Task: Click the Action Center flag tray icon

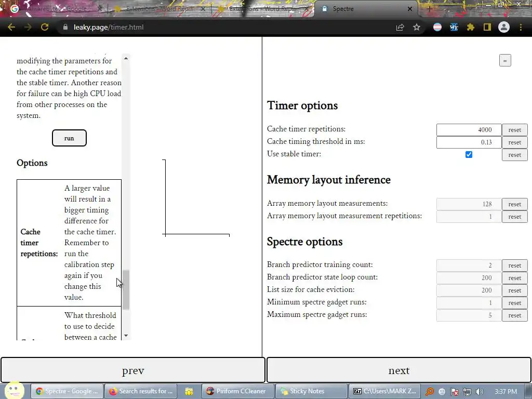Action: (455, 392)
